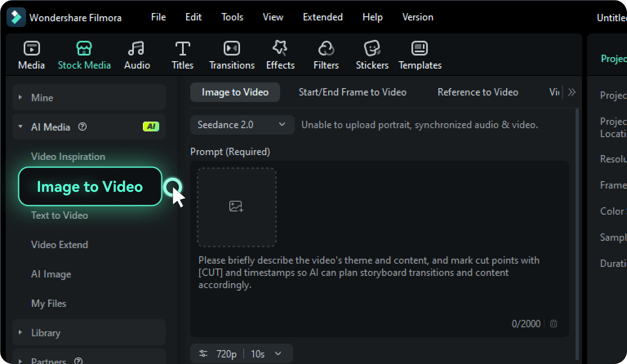Open the Effects panel
Screen dimensions: 627x364
280,54
